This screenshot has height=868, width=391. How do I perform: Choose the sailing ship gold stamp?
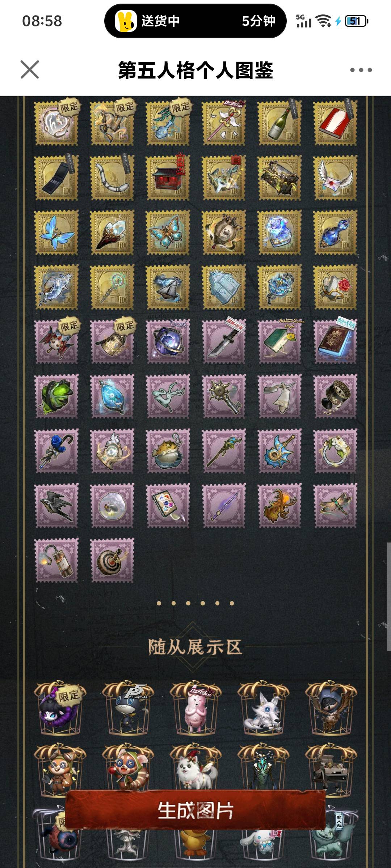(168, 287)
